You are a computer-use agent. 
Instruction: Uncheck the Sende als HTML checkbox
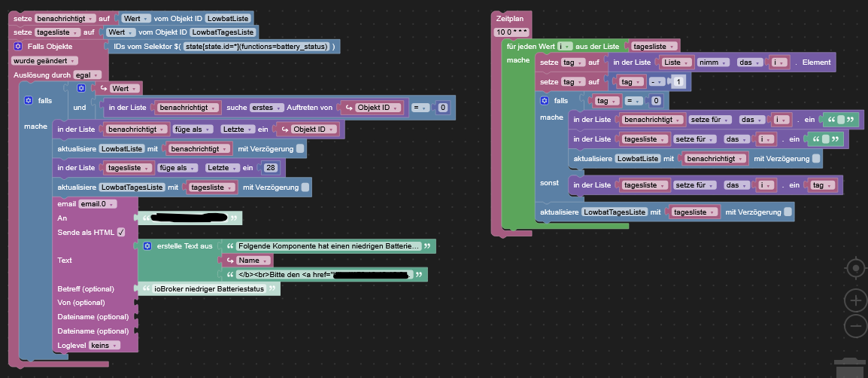[x=120, y=232]
